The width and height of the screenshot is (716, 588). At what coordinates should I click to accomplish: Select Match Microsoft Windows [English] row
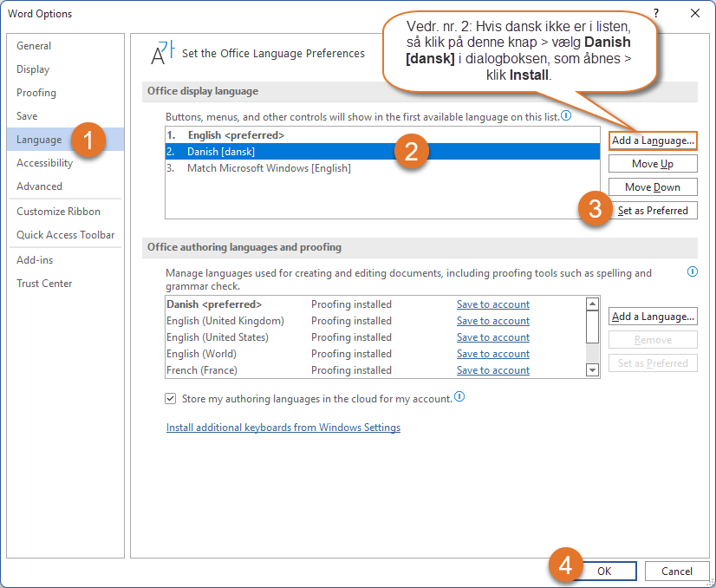coord(382,168)
